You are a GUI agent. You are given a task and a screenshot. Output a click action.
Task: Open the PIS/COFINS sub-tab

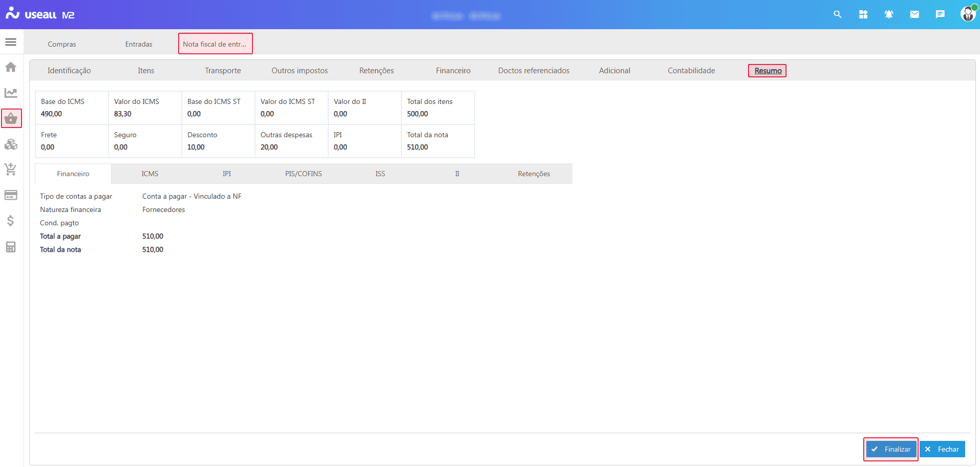tap(304, 174)
